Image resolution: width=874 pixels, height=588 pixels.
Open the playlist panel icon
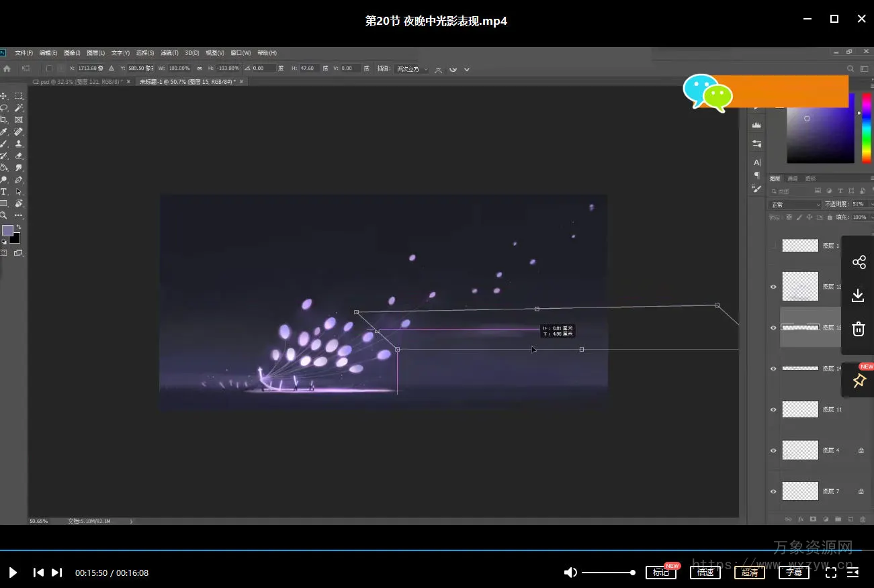[x=853, y=573]
